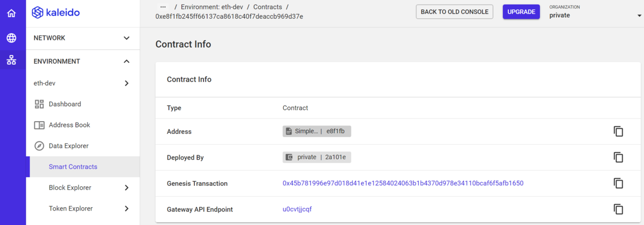Collapse the ENVIRONMENT section

click(x=127, y=62)
